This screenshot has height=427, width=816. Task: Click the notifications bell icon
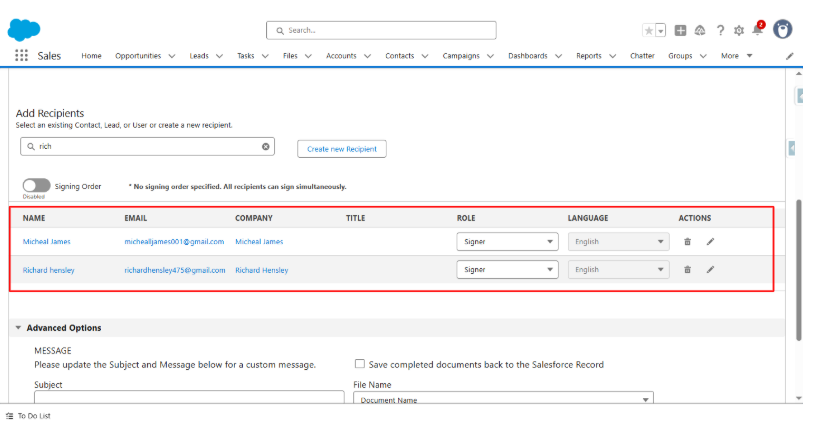[x=757, y=30]
